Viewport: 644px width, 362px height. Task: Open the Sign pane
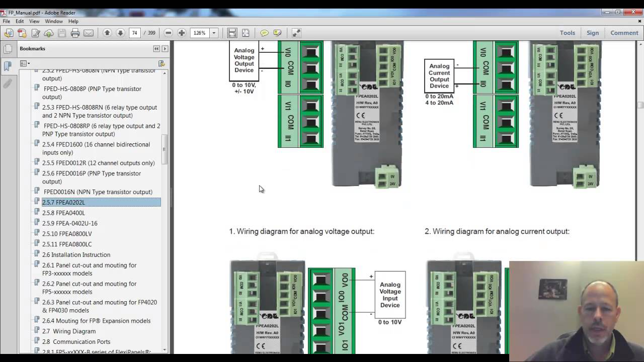(x=593, y=33)
